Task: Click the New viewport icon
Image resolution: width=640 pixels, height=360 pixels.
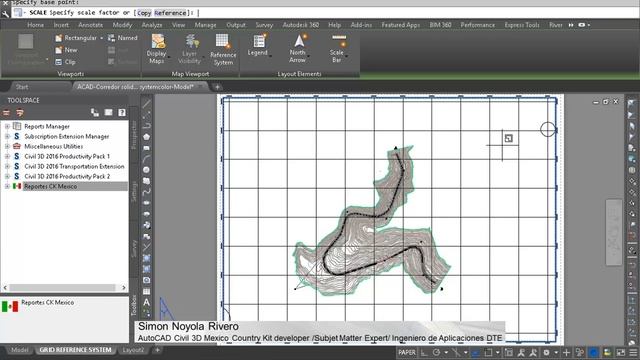Action: (x=59, y=50)
